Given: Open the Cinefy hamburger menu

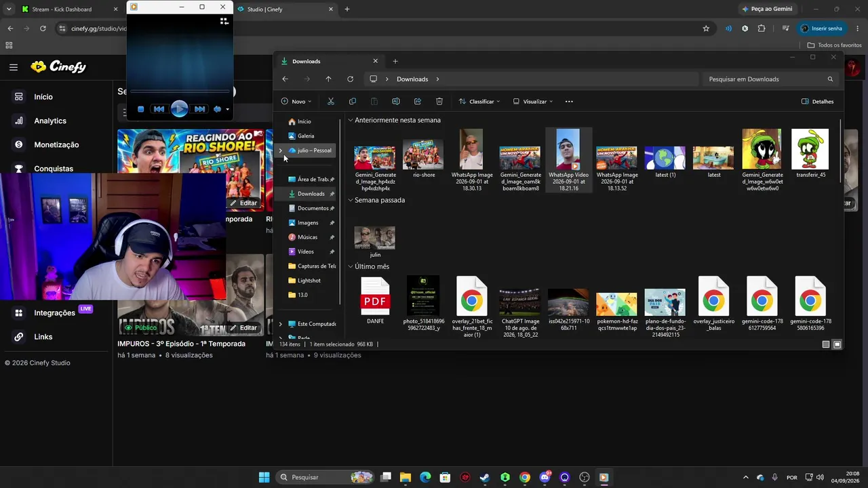Looking at the screenshot, I should click(x=14, y=67).
